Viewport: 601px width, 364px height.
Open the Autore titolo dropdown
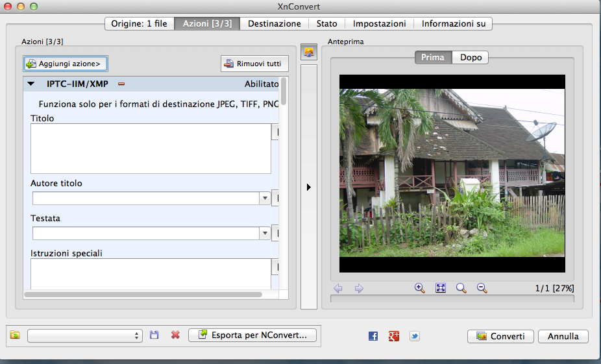tap(264, 199)
